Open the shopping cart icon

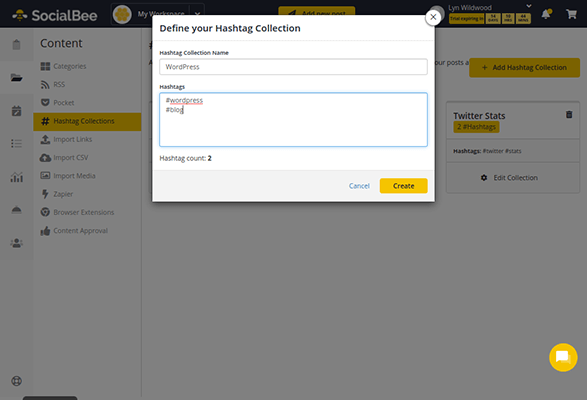571,14
